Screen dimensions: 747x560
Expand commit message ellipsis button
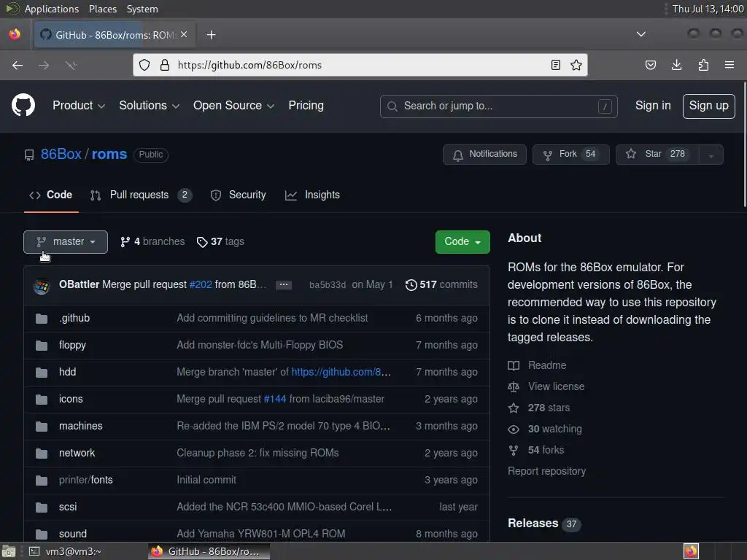(284, 285)
